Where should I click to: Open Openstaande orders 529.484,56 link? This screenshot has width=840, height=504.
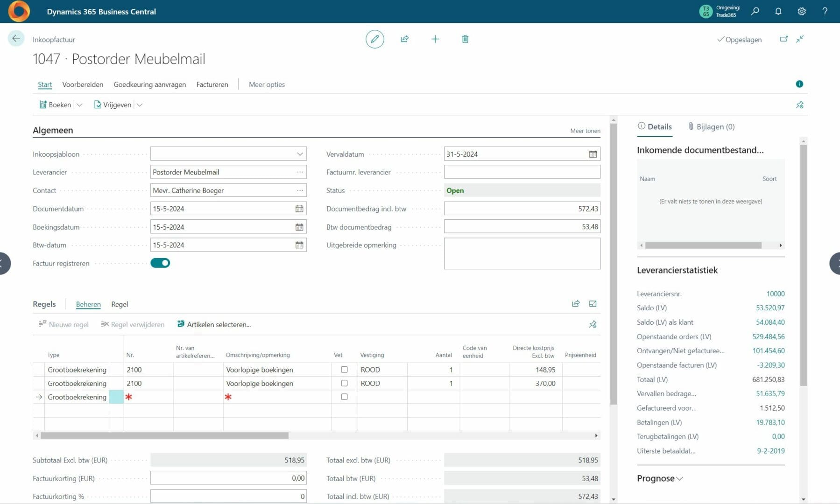pos(768,336)
